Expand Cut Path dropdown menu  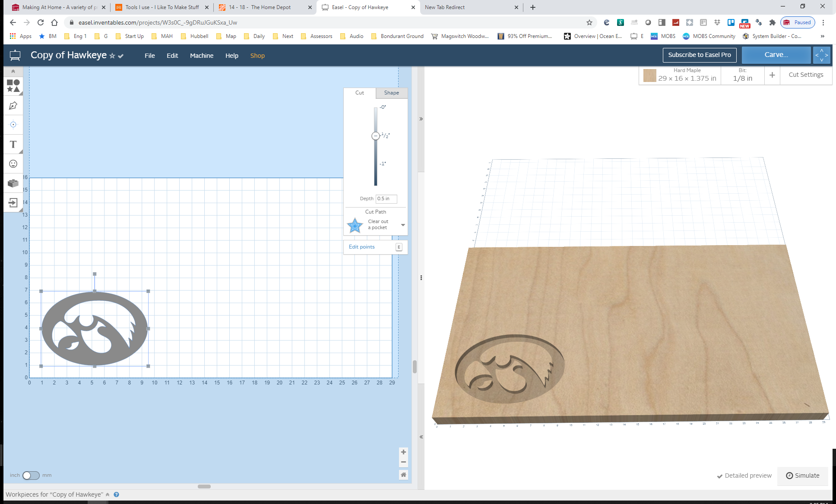tap(403, 225)
